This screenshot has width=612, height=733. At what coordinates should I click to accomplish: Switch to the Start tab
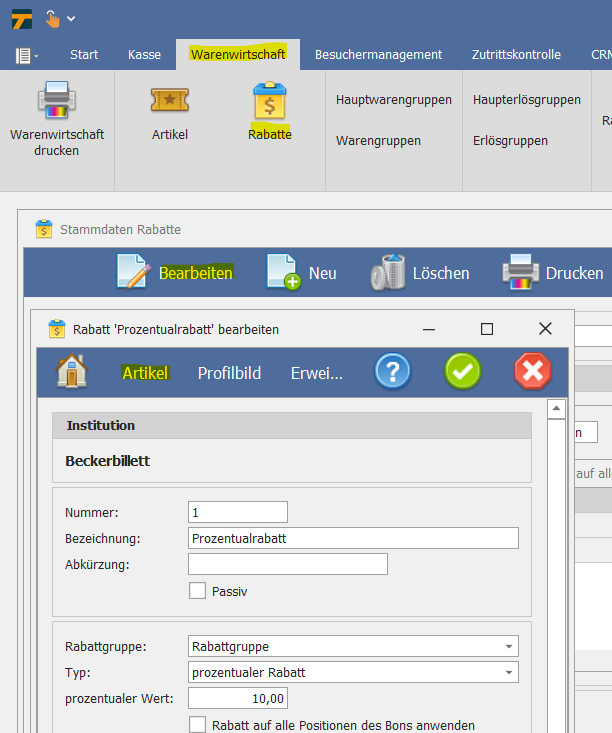[x=84, y=55]
